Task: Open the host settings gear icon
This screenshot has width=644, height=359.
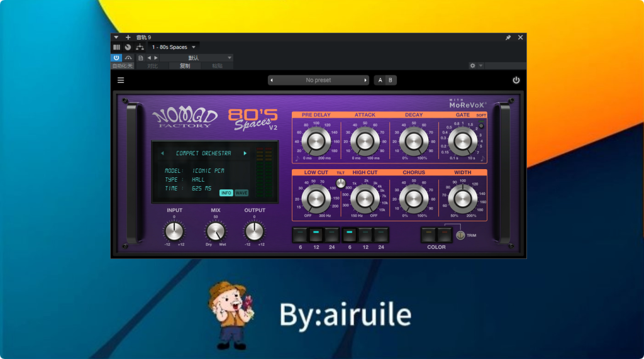Action: (473, 66)
